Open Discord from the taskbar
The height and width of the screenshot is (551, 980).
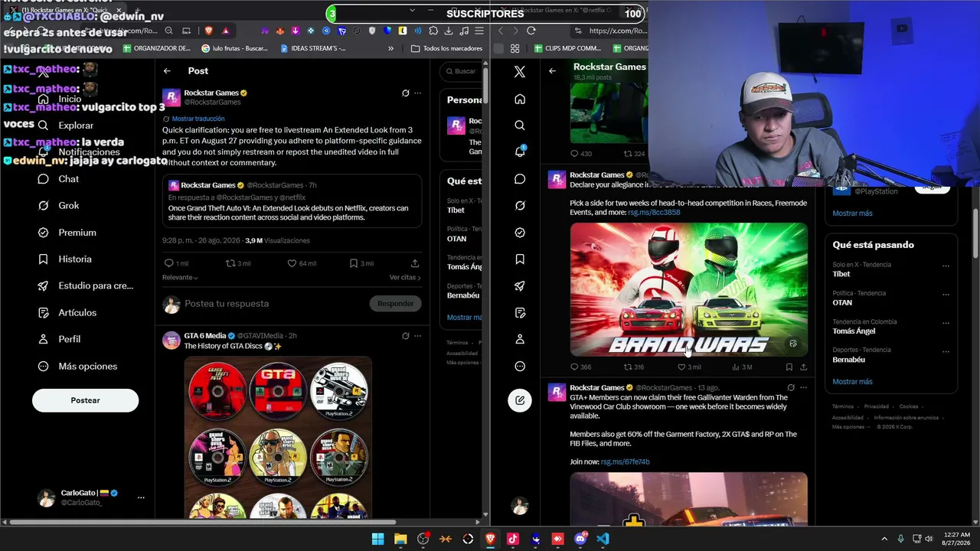[580, 539]
